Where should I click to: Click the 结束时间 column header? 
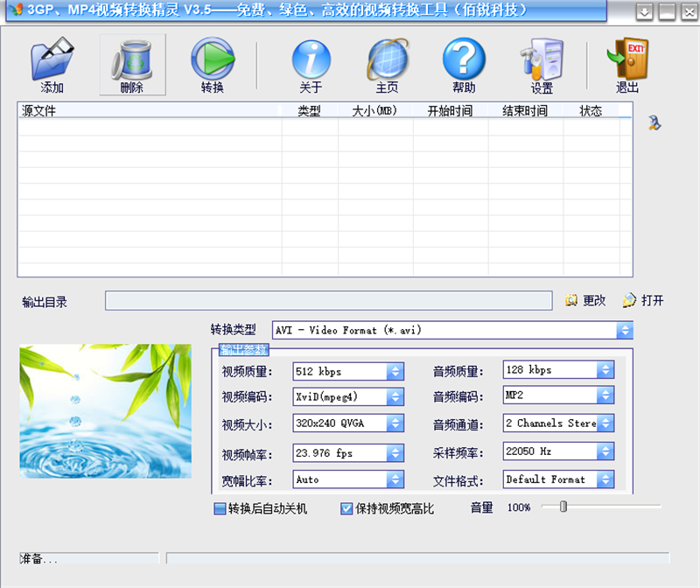click(525, 111)
